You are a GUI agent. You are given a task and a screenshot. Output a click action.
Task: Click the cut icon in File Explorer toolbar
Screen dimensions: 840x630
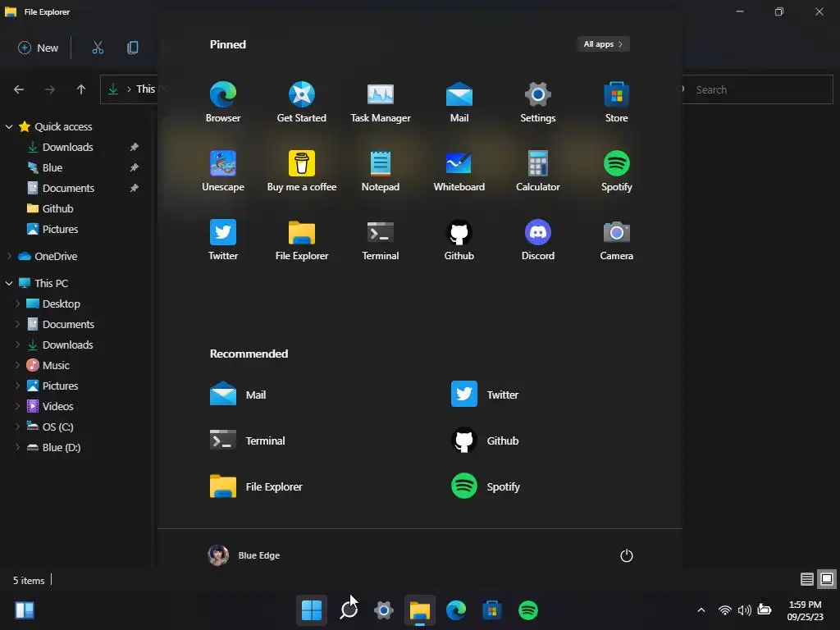click(x=98, y=48)
